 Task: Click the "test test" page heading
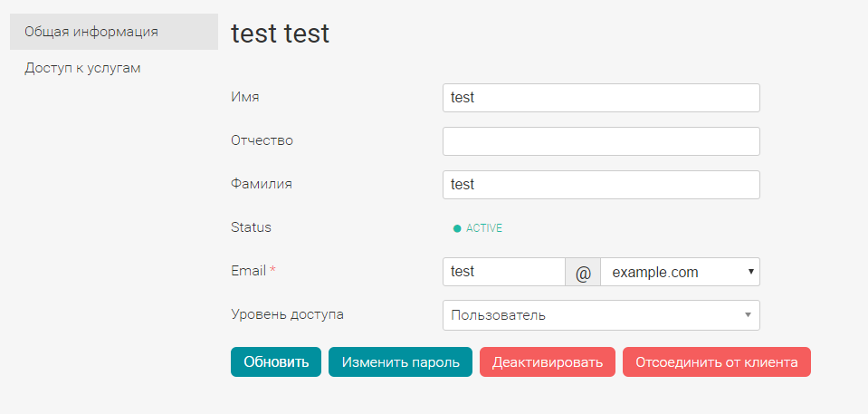pyautogui.click(x=281, y=34)
